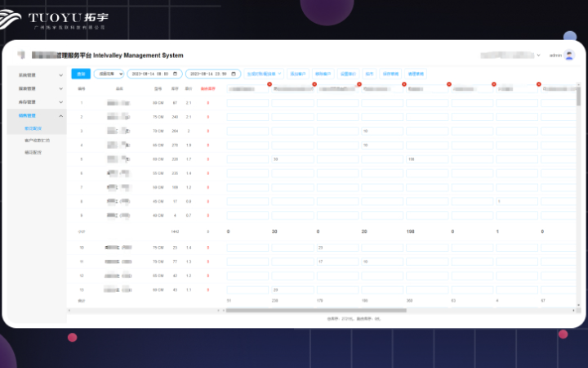The width and height of the screenshot is (588, 368).
Task: Click the row 10 cell containing 23
Action: 337,248
